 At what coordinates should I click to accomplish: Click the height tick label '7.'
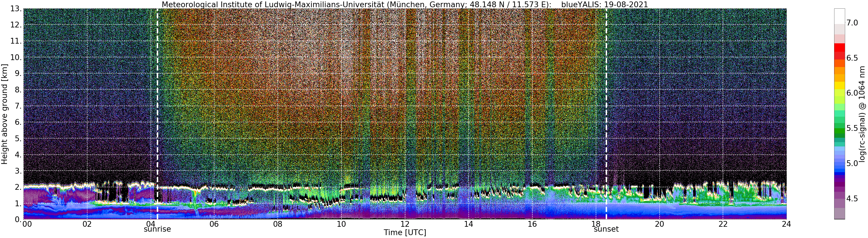(19, 106)
